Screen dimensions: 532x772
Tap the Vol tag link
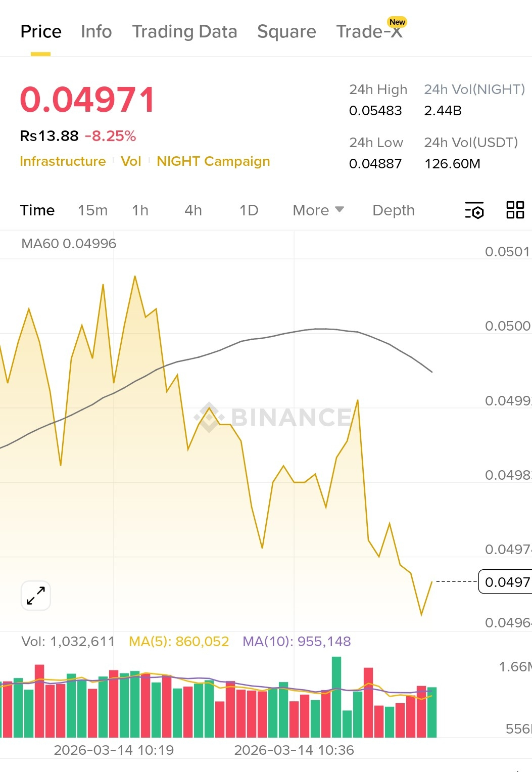coord(131,161)
